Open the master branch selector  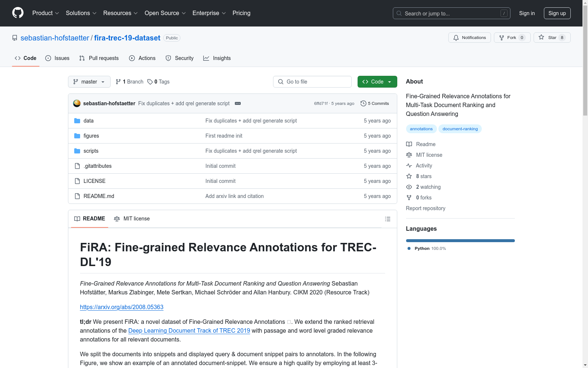89,82
